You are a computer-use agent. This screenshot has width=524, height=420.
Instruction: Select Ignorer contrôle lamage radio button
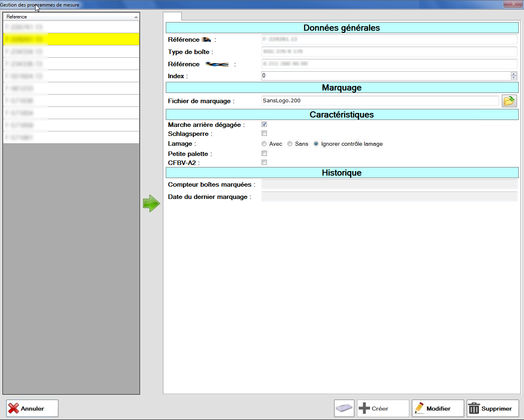tap(316, 144)
